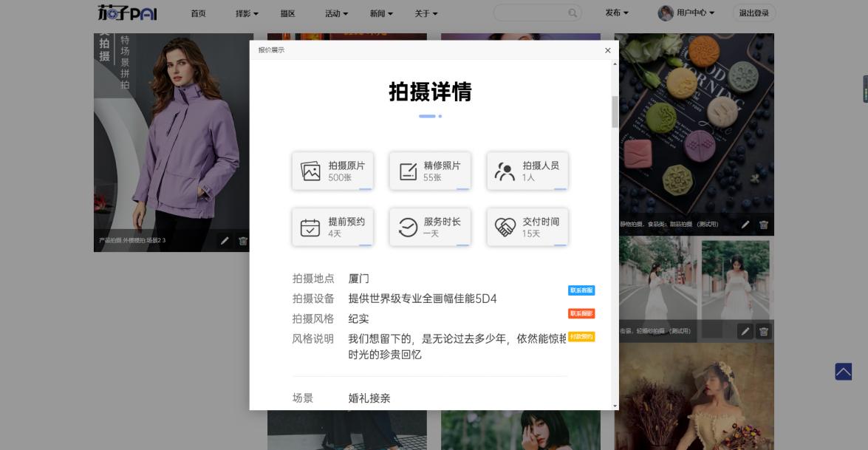Click the 拍摄原片 photo icon
This screenshot has width=868, height=450.
pos(311,171)
